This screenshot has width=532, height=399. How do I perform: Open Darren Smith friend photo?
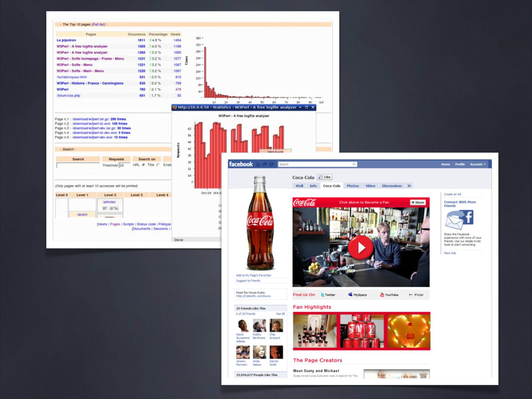coord(276,352)
